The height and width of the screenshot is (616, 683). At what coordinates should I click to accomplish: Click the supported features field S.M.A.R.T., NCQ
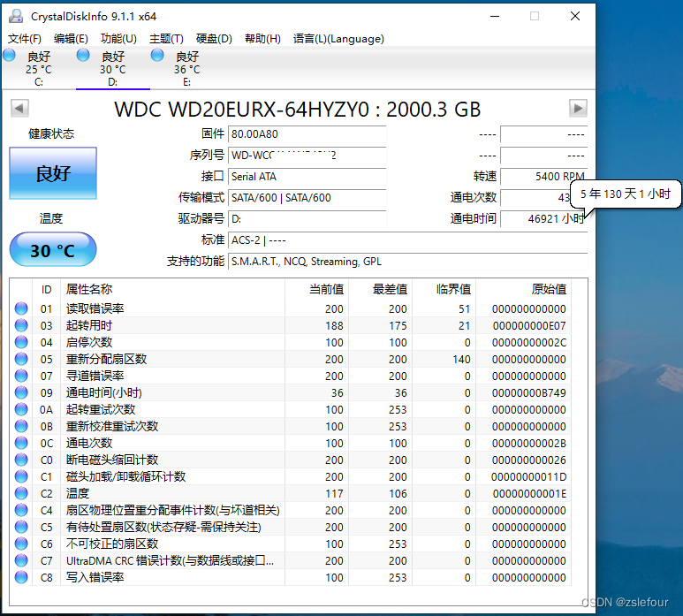pos(407,262)
